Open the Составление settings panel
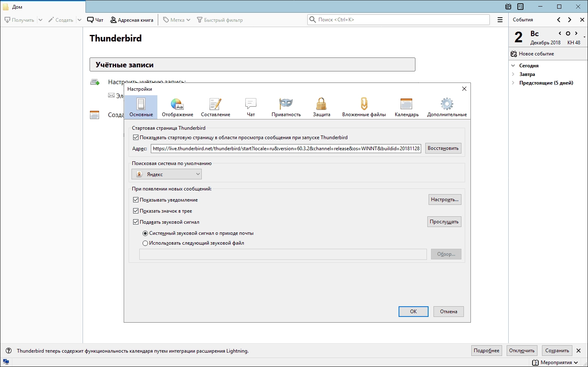 click(x=215, y=107)
